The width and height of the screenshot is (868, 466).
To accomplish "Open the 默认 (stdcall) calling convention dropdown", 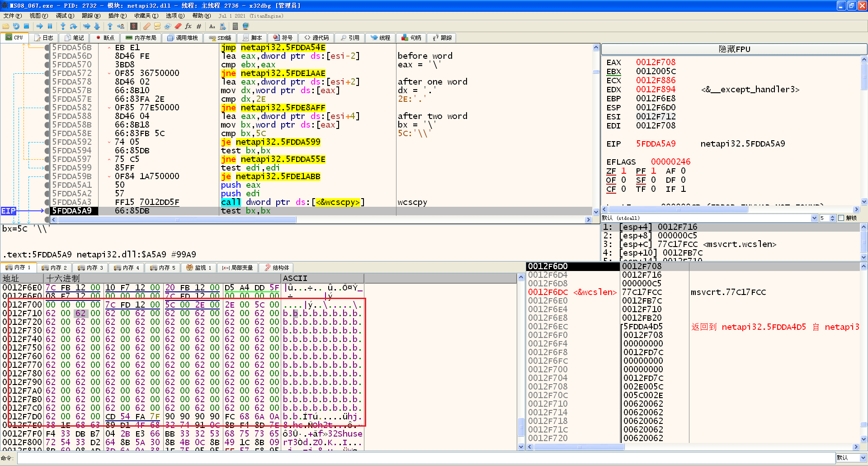I will 709,218.
